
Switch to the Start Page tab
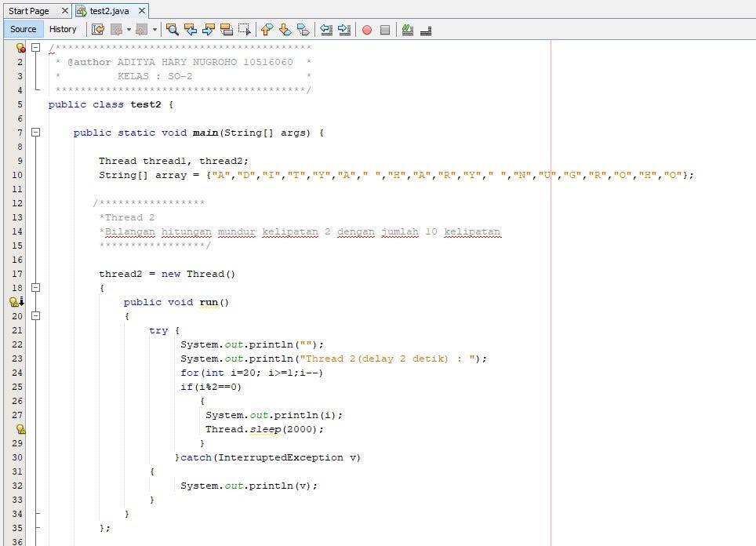[x=28, y=11]
